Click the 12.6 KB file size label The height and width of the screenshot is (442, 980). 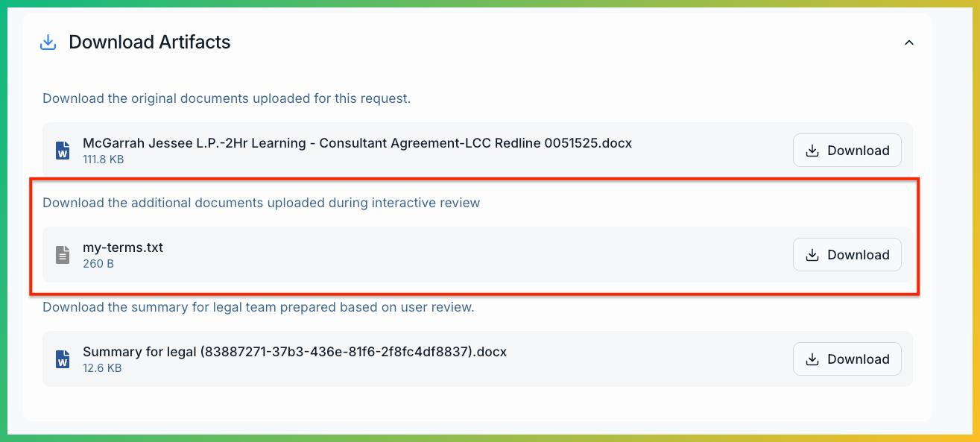click(x=102, y=368)
